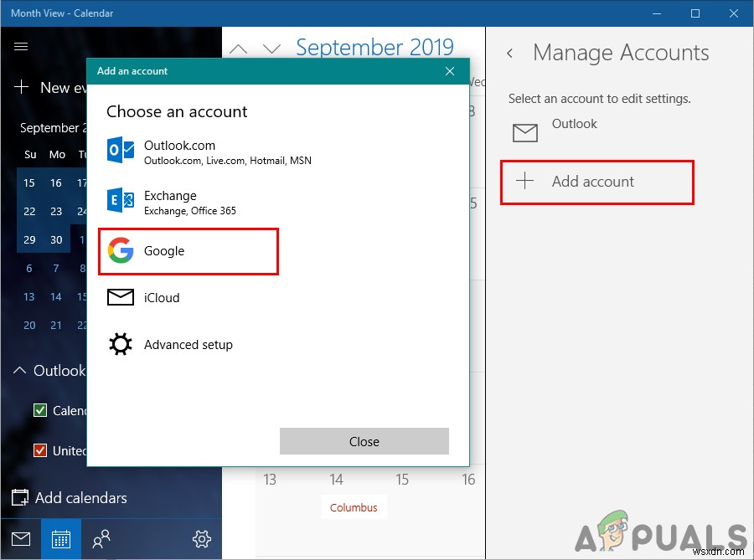This screenshot has width=754, height=560.
Task: Click the Add calendars icon
Action: (20, 497)
